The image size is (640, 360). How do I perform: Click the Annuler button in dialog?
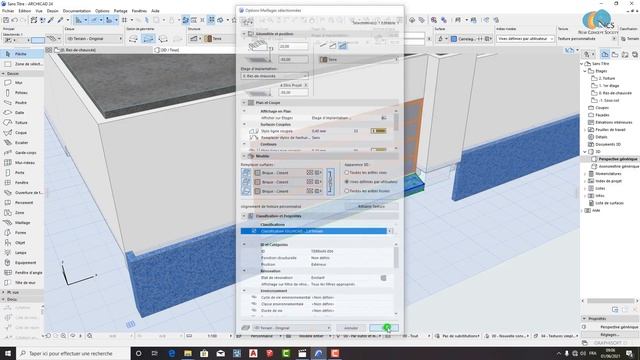[x=351, y=328]
